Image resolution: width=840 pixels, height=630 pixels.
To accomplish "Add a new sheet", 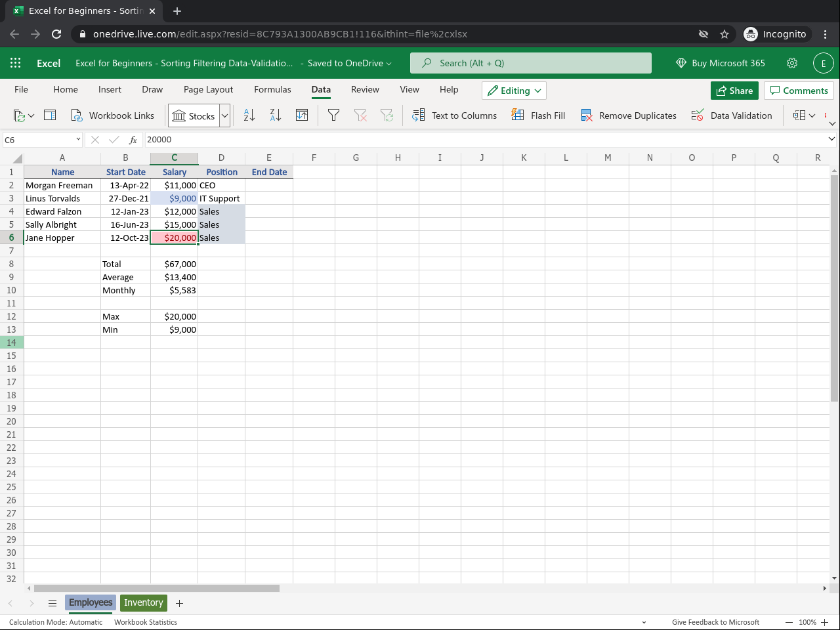I will [x=179, y=603].
